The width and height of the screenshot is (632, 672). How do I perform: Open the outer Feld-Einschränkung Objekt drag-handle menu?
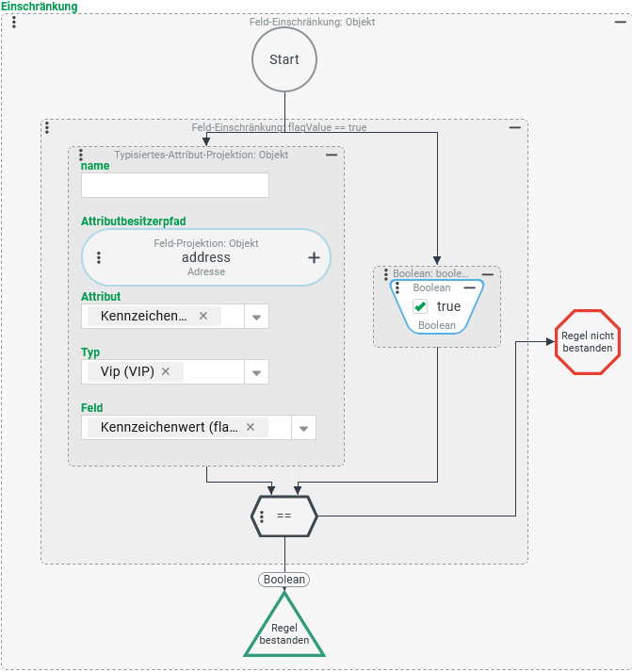(x=13, y=22)
